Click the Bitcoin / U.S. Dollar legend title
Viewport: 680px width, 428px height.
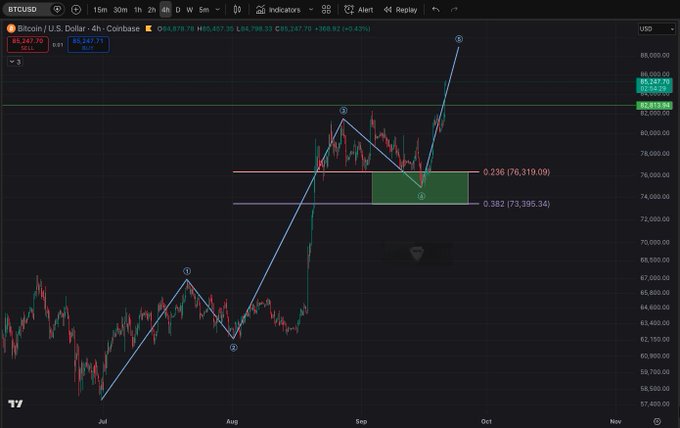click(x=78, y=29)
